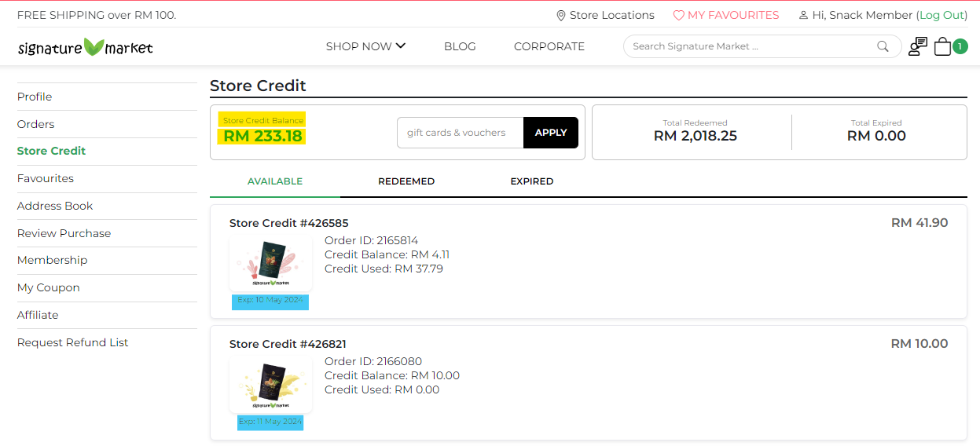Viewport: 980px width, 446px height.
Task: Click the Store Locations pin icon
Action: pyautogui.click(x=560, y=16)
